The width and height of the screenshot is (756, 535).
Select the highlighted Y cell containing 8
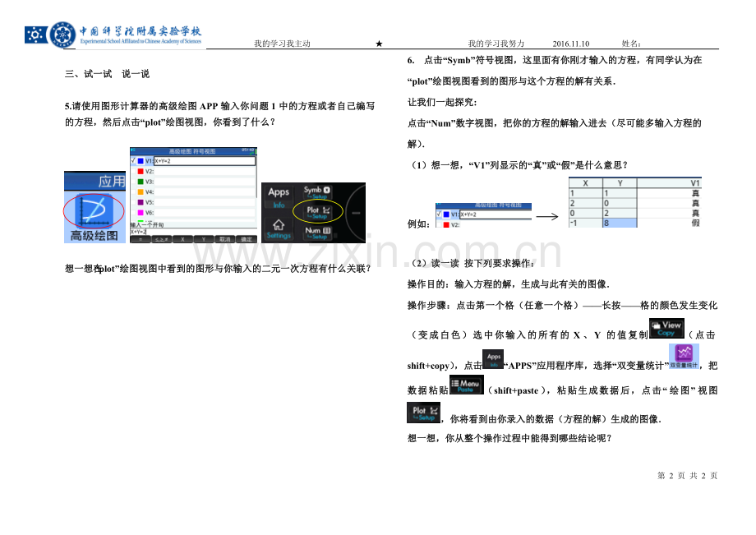point(620,224)
